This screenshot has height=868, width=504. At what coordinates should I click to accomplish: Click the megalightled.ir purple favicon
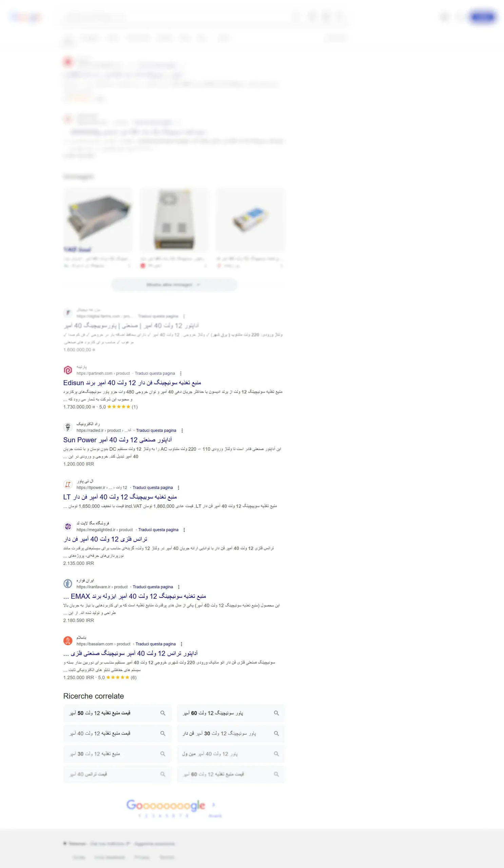[x=68, y=526]
